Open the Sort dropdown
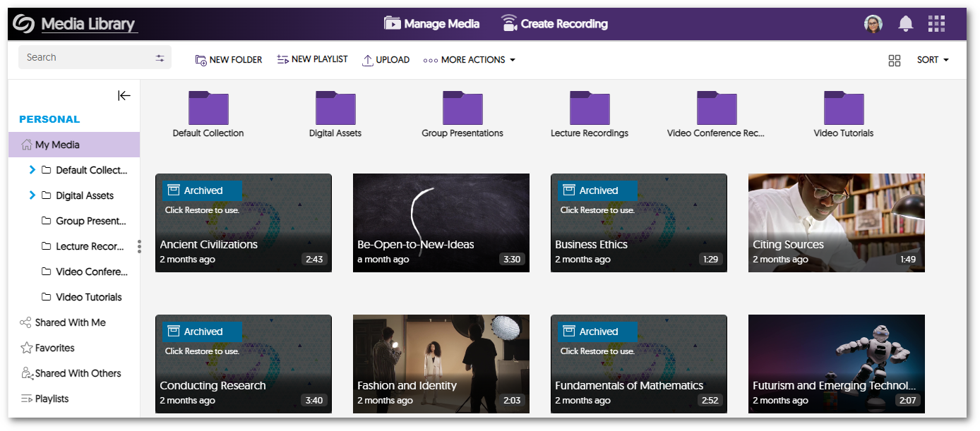Viewport: 980px width, 431px height. click(932, 60)
